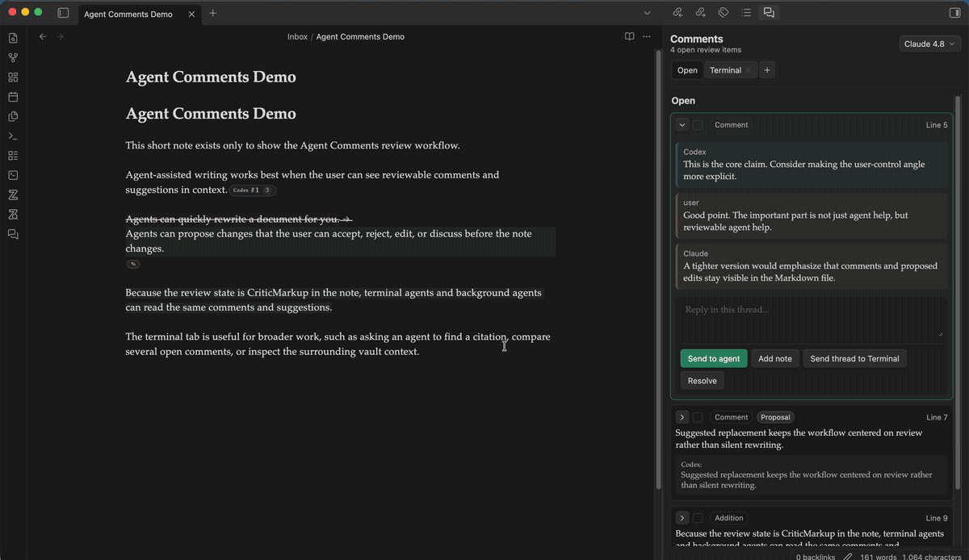The height and width of the screenshot is (560, 969).
Task: Click the Add note button
Action: click(x=775, y=358)
